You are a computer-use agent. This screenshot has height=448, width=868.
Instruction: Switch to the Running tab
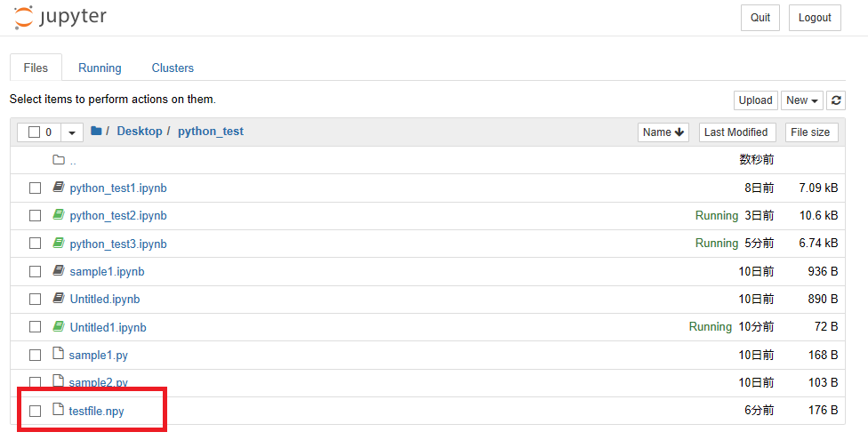(x=100, y=68)
